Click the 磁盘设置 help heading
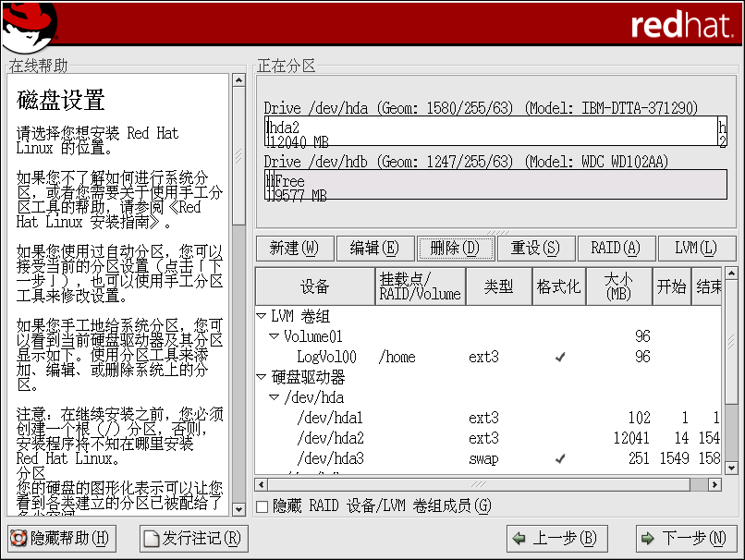745x560 pixels. pos(60,100)
